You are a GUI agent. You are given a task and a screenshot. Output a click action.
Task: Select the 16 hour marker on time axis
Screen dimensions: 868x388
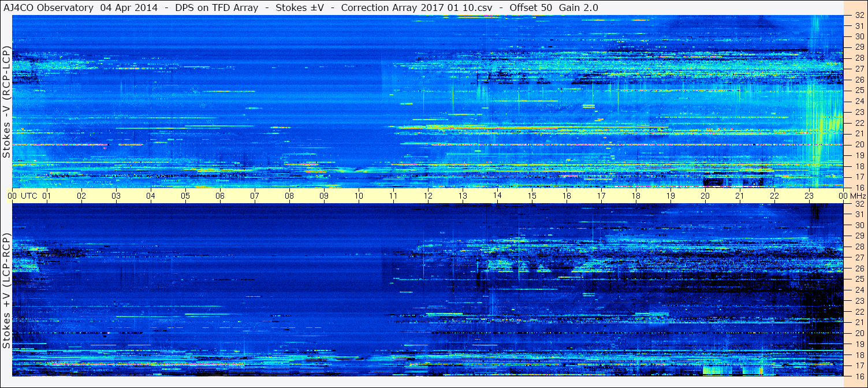point(567,196)
